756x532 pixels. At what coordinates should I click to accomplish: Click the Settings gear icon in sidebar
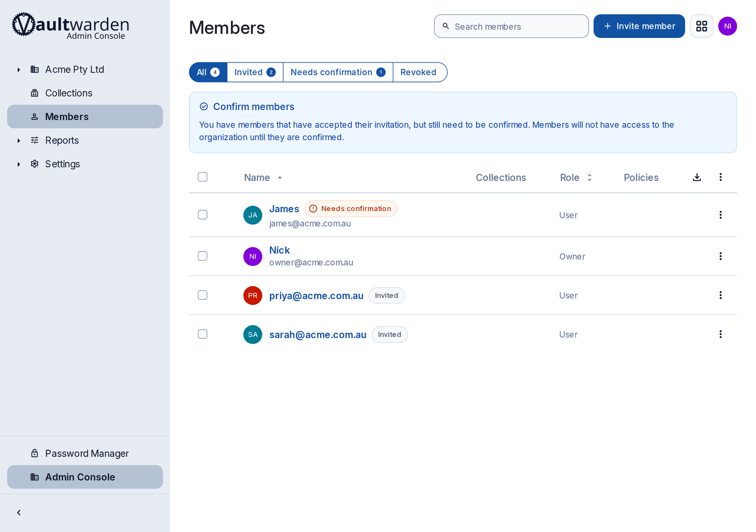pyautogui.click(x=35, y=164)
